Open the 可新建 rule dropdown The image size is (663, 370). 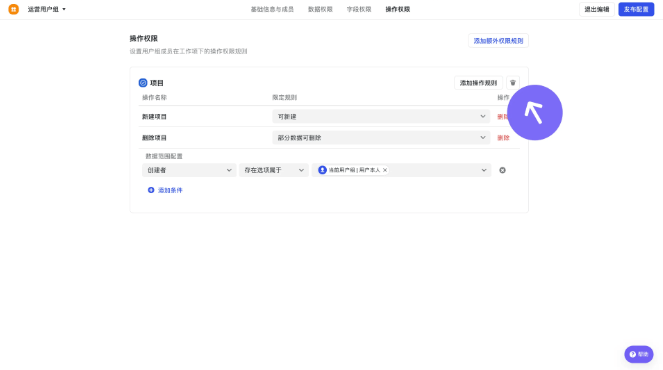tap(381, 116)
